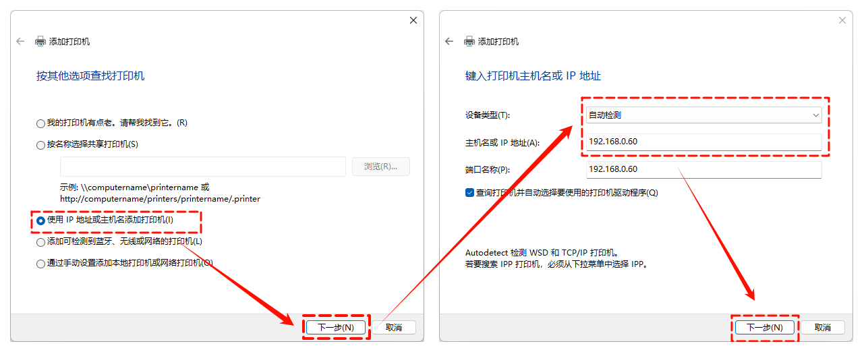868x352 pixels.
Task: Click back arrow in the find-printer-by-other-options dialog
Action: click(20, 41)
